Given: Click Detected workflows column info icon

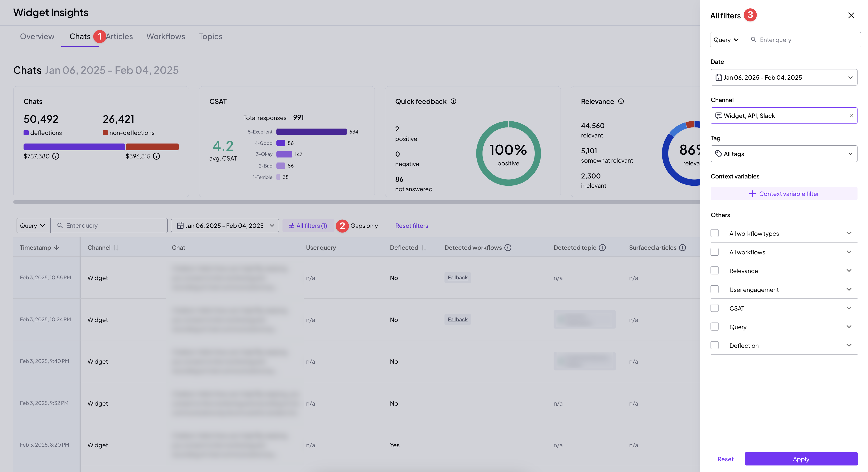Looking at the screenshot, I should pyautogui.click(x=508, y=248).
